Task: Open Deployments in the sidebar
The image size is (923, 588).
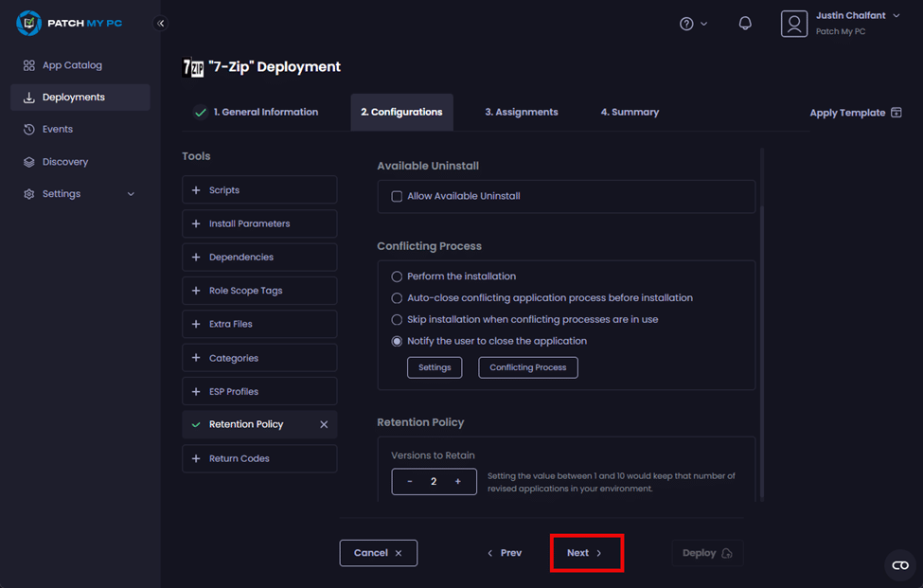Action: coord(73,98)
